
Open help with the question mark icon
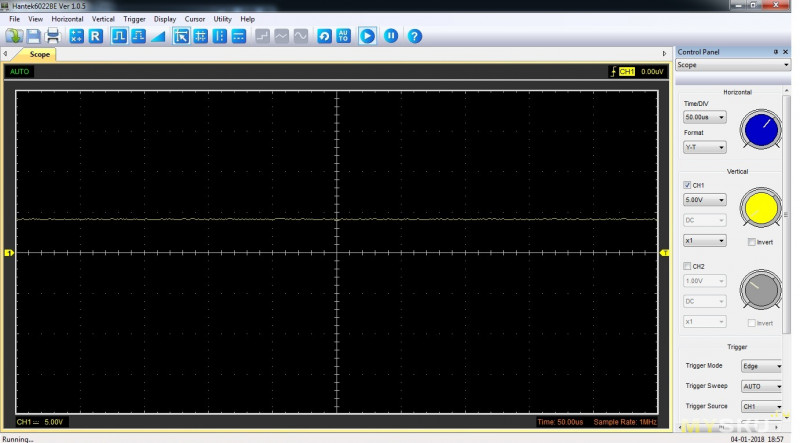[x=415, y=36]
